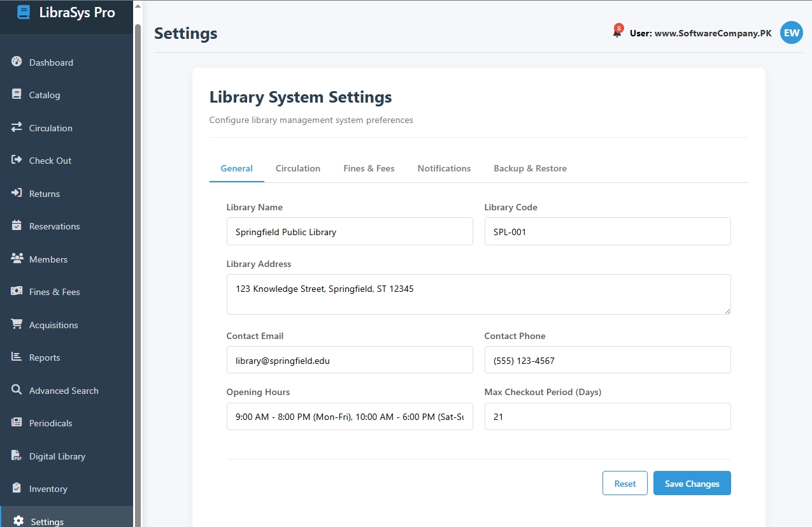
Task: Open the Dashboard from the sidebar
Action: (x=51, y=62)
